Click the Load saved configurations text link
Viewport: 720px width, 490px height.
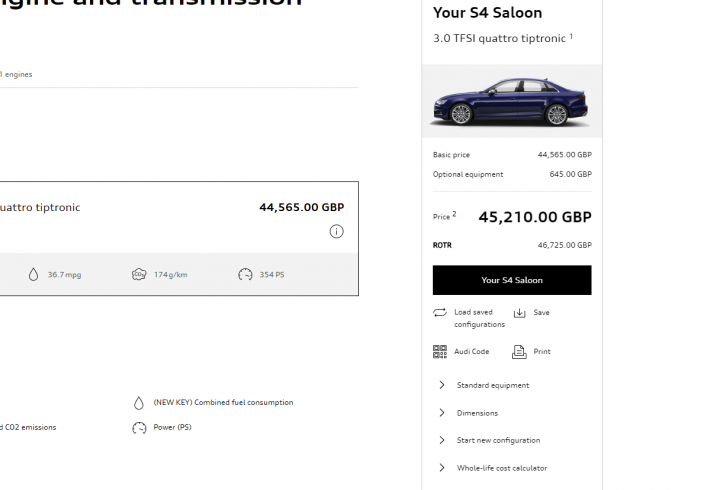point(479,318)
